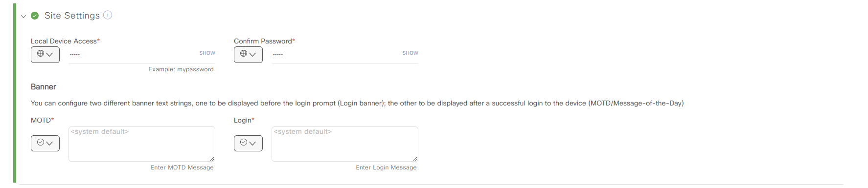This screenshot has width=868, height=188.
Task: Click the MOTD text area resize handle
Action: (x=212, y=159)
